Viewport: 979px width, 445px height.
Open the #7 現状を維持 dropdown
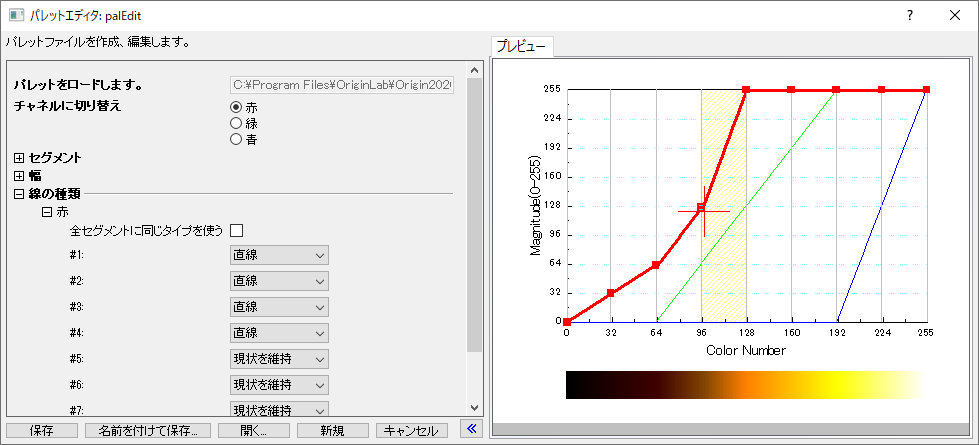[279, 409]
